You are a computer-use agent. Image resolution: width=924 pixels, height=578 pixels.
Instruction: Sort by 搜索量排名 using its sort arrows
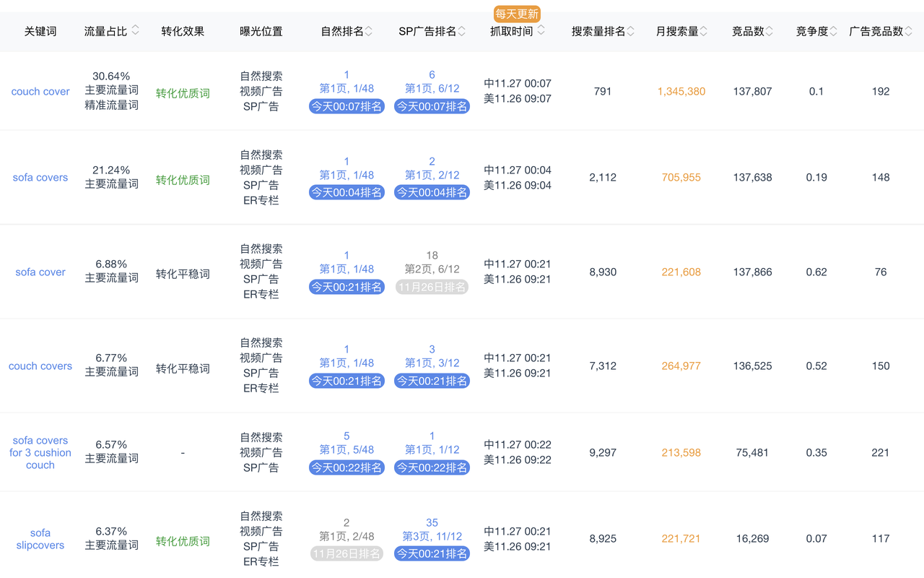coord(629,32)
